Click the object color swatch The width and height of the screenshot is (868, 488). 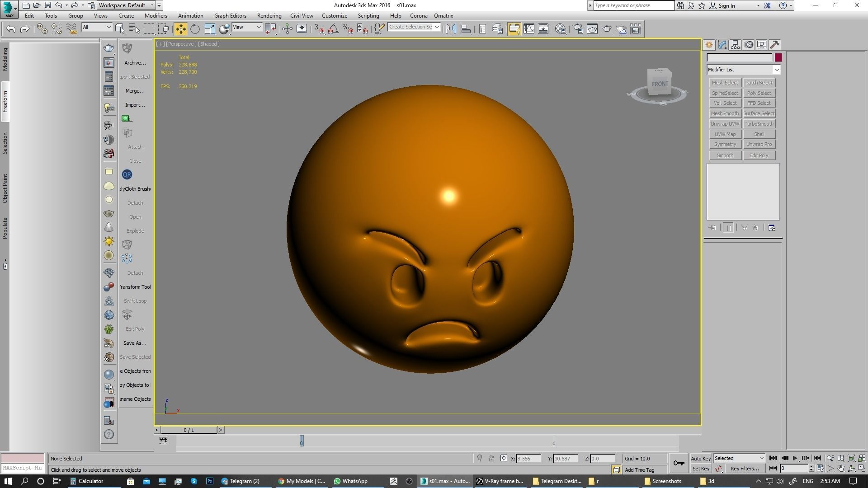point(778,58)
